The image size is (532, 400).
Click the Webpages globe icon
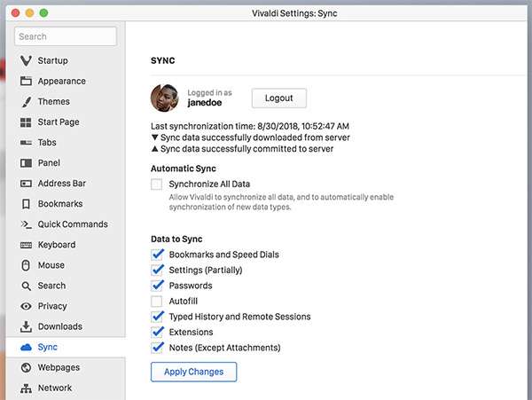tap(26, 367)
